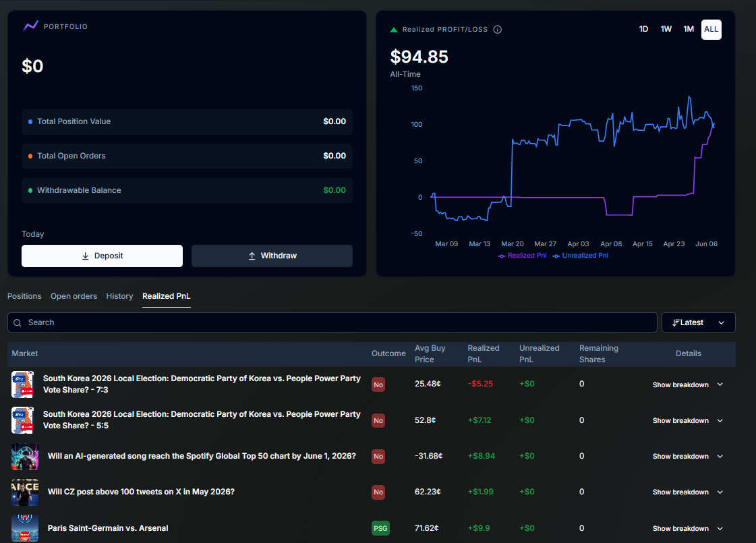Click the info icon beside Realized Profit/Loss
The width and height of the screenshot is (756, 543).
[x=498, y=30]
